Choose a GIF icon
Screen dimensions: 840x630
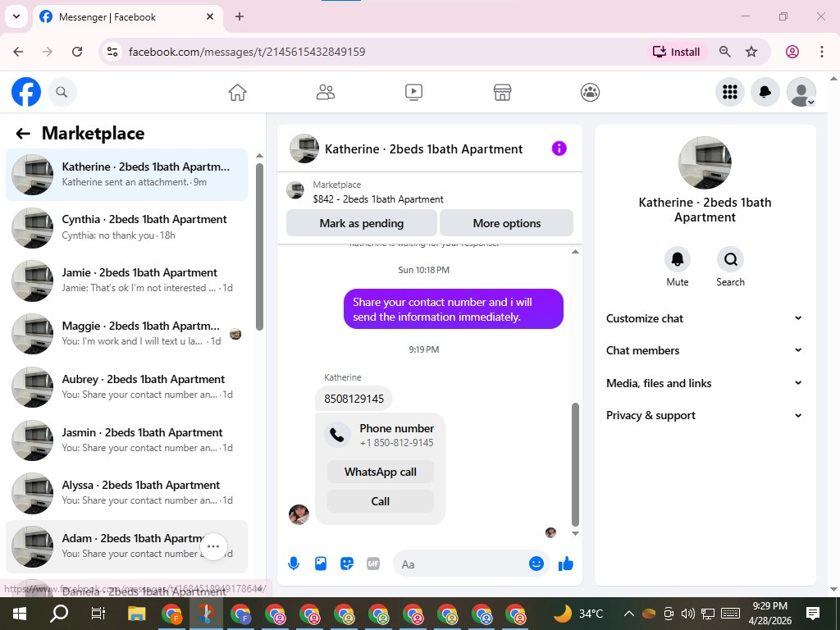coord(373,564)
